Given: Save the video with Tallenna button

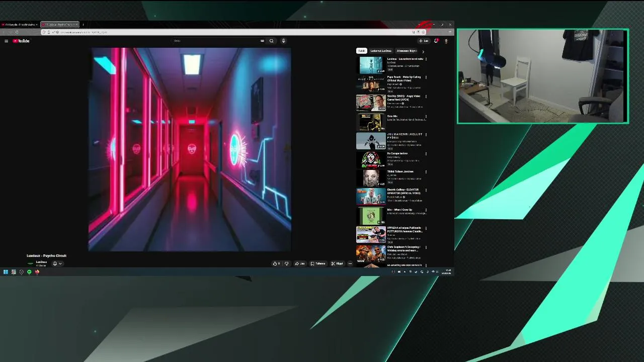Looking at the screenshot, I should click(x=318, y=263).
